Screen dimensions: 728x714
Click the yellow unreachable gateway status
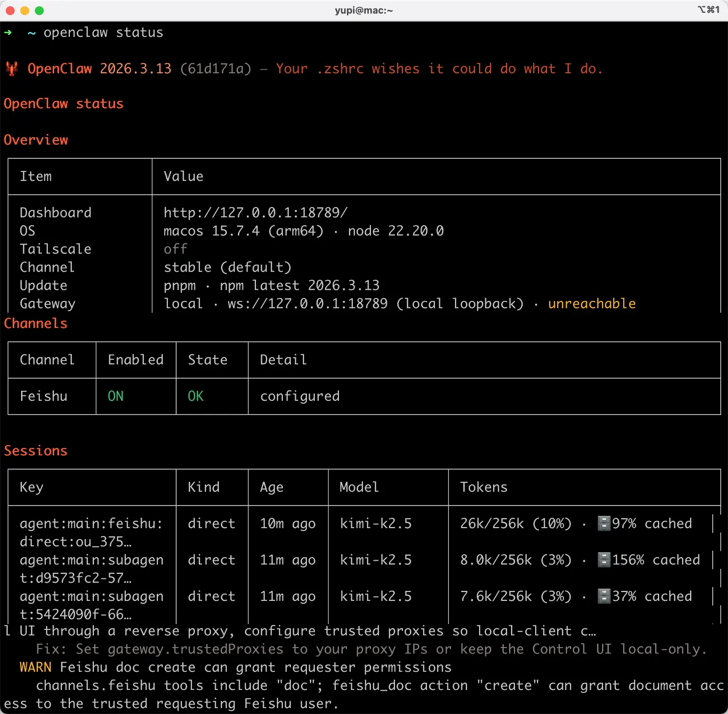click(592, 303)
